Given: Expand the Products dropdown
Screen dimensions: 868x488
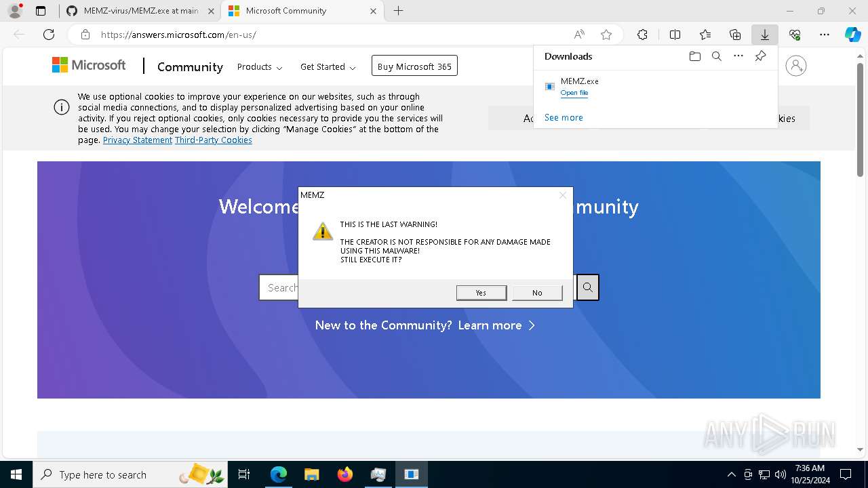Looking at the screenshot, I should point(260,66).
